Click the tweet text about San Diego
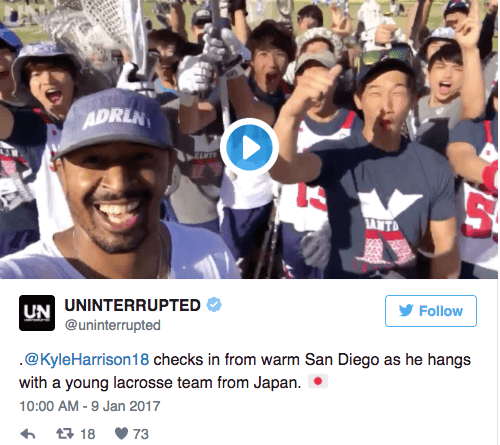 245,371
